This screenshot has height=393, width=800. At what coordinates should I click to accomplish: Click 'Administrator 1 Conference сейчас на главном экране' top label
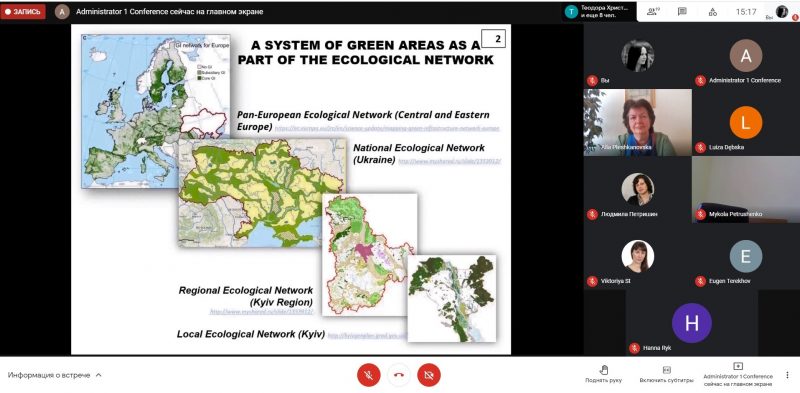click(169, 12)
